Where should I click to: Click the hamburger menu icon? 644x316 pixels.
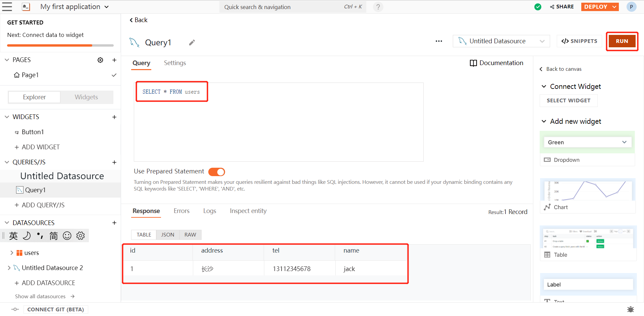point(7,7)
